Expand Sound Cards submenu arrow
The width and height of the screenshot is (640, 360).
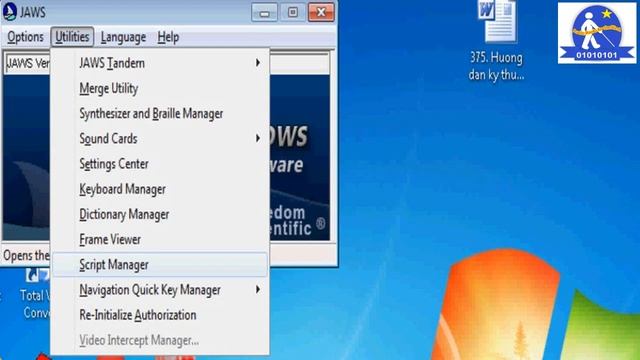258,138
